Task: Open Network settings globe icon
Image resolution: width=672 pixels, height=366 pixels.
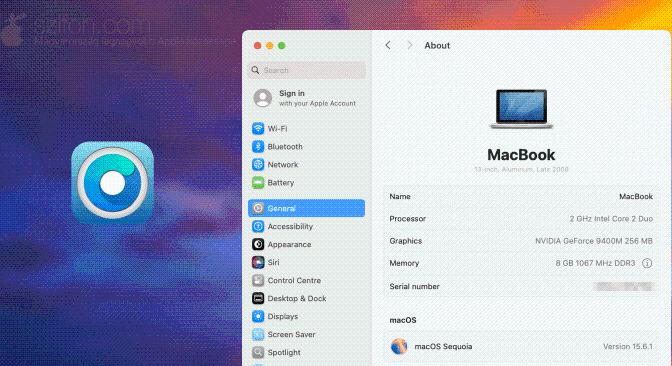Action: coord(258,165)
